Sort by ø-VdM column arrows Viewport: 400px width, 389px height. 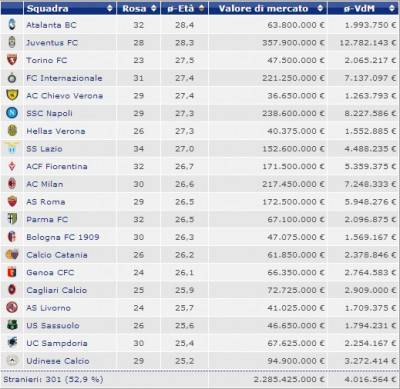(x=392, y=9)
